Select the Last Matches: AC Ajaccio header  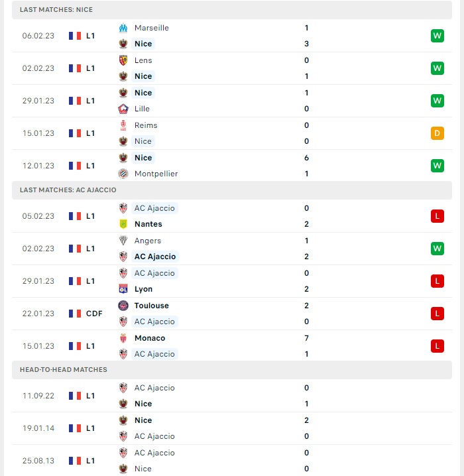point(232,190)
